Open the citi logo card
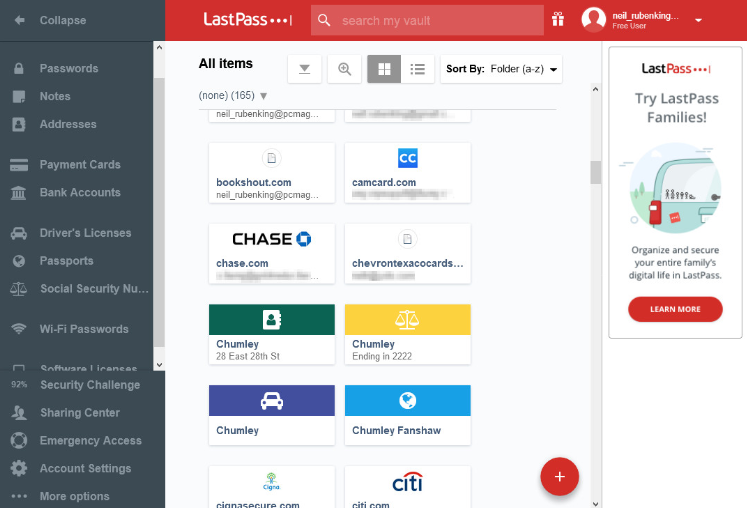The image size is (747, 508). click(407, 487)
